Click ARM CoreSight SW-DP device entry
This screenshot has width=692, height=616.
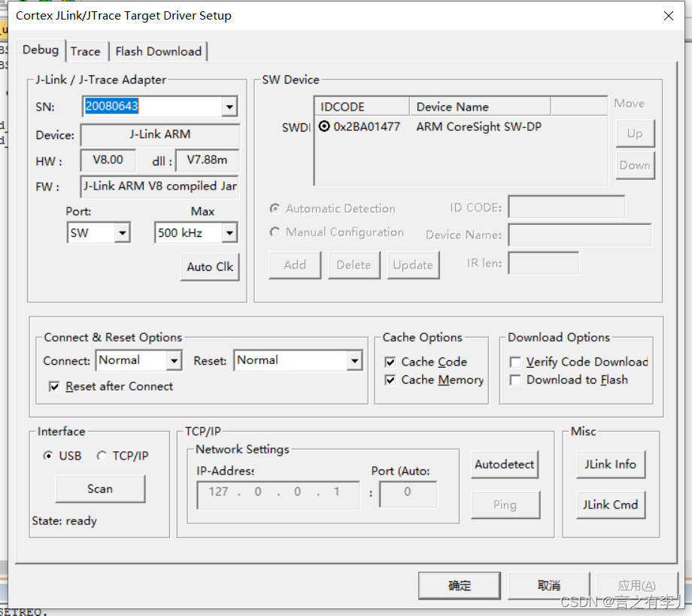pos(478,127)
